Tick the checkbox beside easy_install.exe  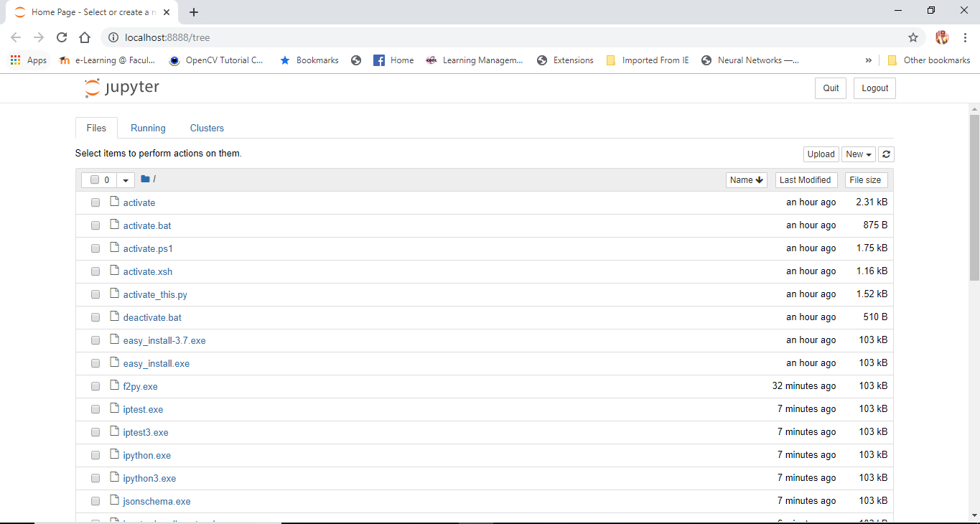point(95,362)
